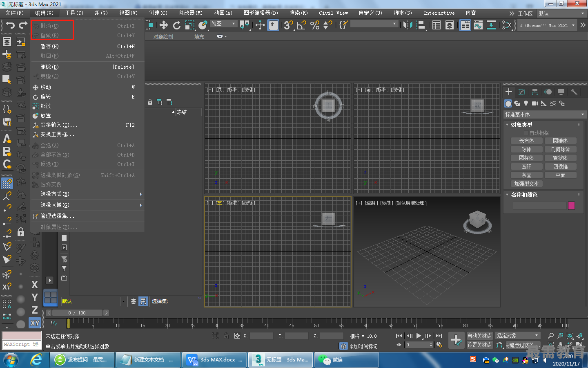
Task: Toggle 自动关键点 auto key mode
Action: tap(479, 336)
